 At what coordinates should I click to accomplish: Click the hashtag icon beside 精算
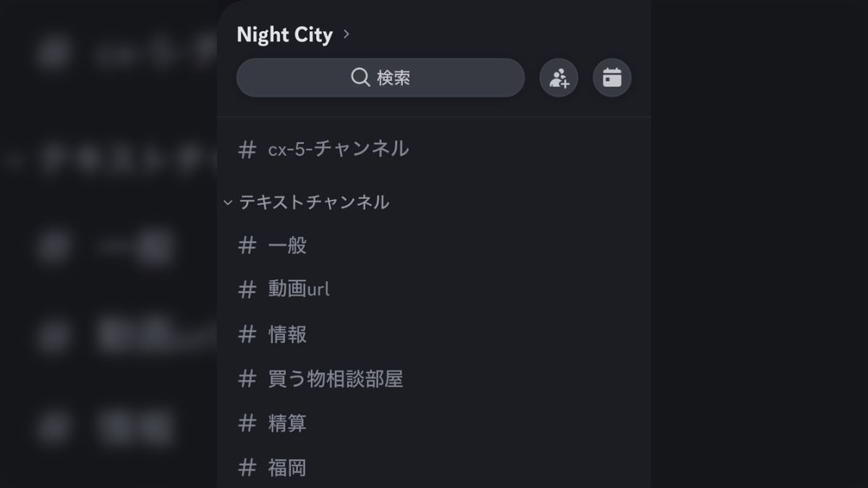point(247,424)
